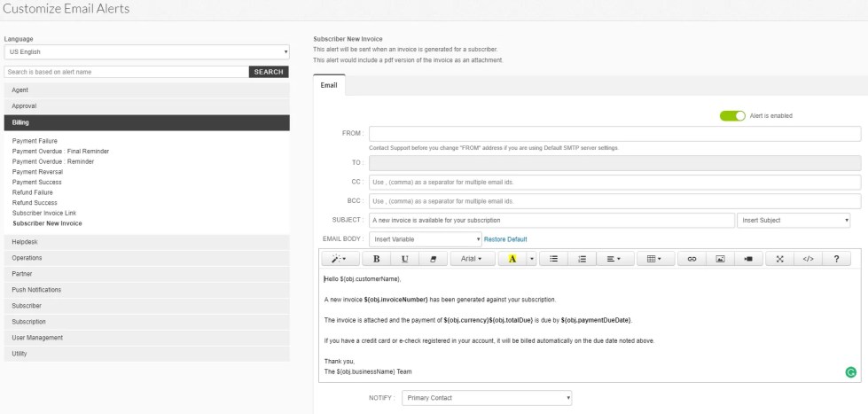Open the highlight color arrow dropdown
This screenshot has width=868, height=414.
pyautogui.click(x=532, y=259)
